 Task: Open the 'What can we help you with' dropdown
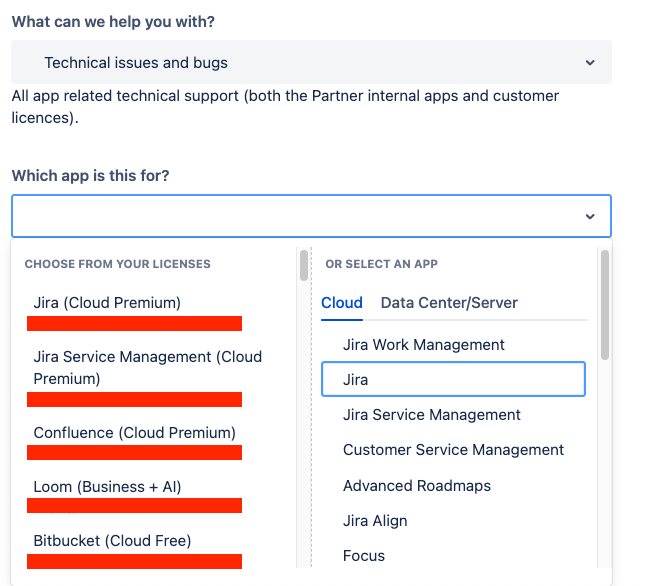(311, 62)
